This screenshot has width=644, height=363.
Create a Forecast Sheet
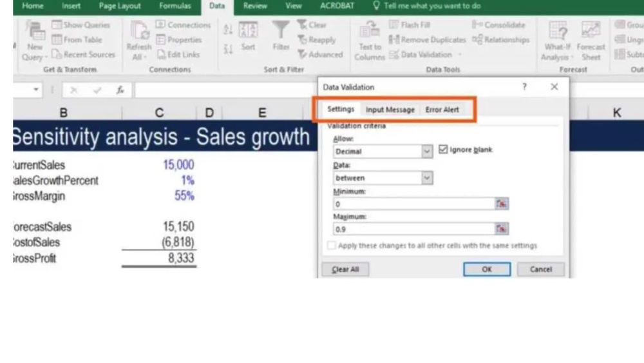click(591, 41)
